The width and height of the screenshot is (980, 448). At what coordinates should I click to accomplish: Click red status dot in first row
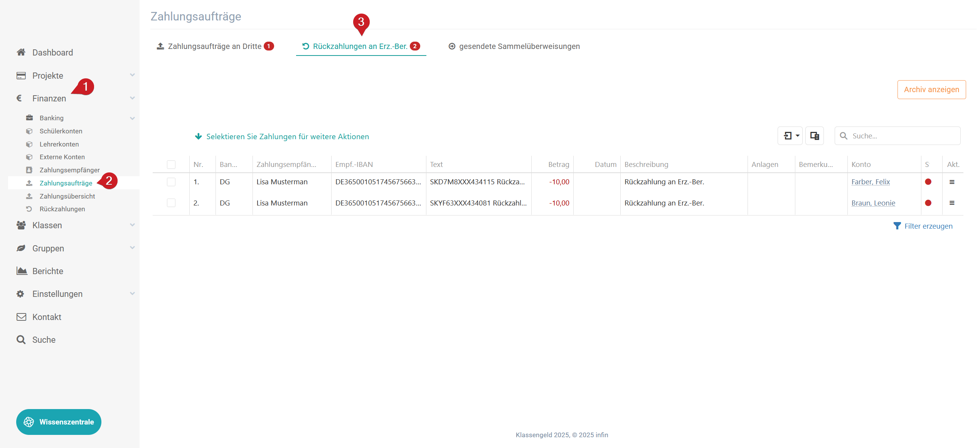tap(928, 182)
